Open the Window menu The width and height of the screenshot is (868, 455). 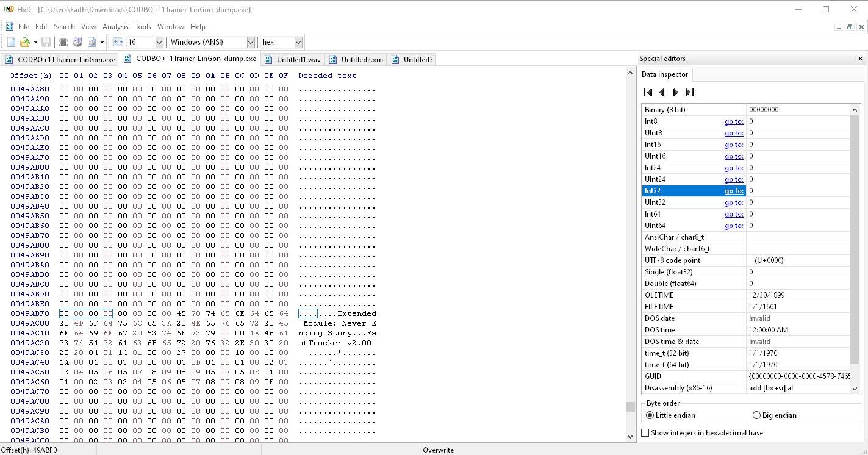(x=171, y=27)
